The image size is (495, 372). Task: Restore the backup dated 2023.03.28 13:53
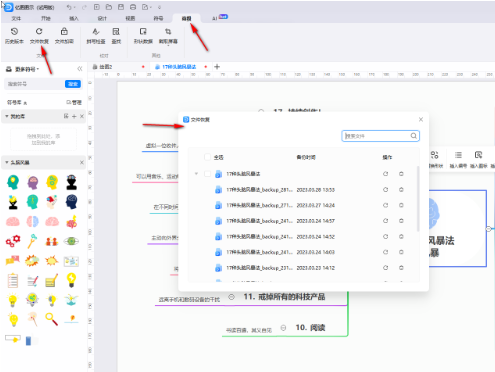tap(385, 189)
